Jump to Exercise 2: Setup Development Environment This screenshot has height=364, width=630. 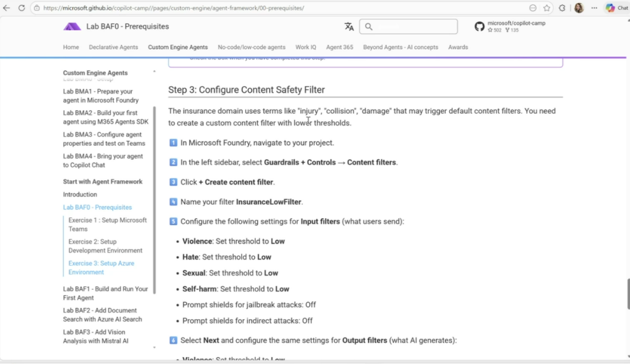coord(105,246)
